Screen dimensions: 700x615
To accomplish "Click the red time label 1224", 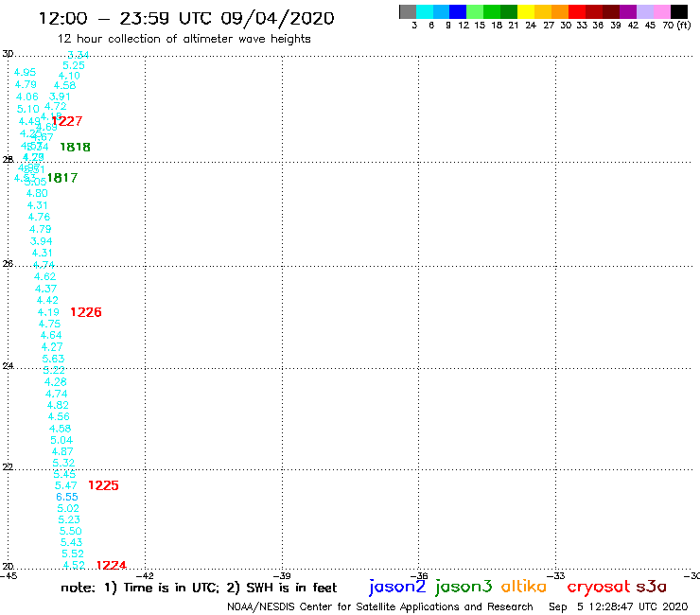I will (x=112, y=566).
